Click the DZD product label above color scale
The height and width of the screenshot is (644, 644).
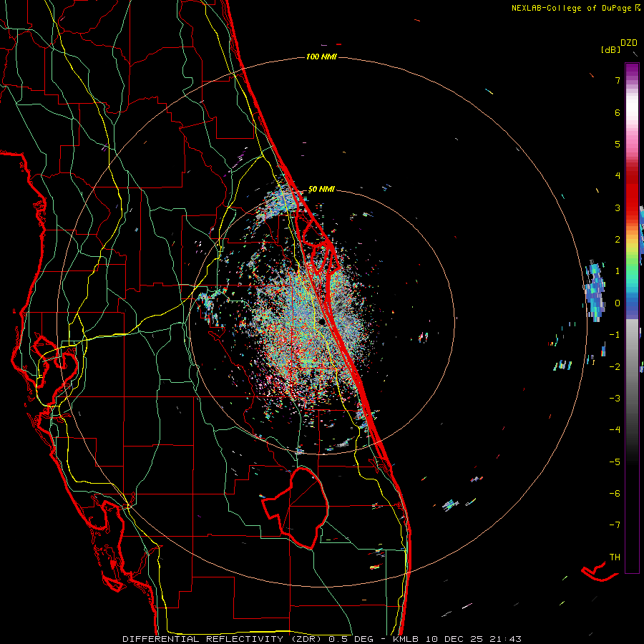629,43
